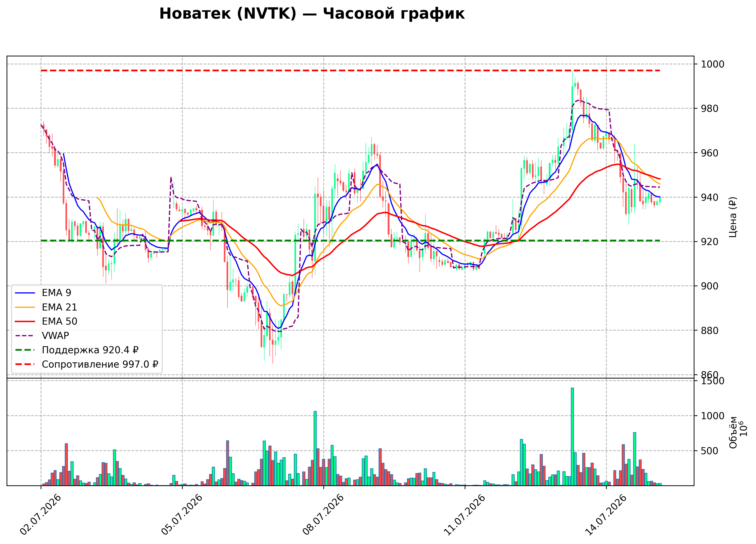
Task: Click the "Поддержка 920.4 ₽" legend entry
Action: (x=90, y=350)
